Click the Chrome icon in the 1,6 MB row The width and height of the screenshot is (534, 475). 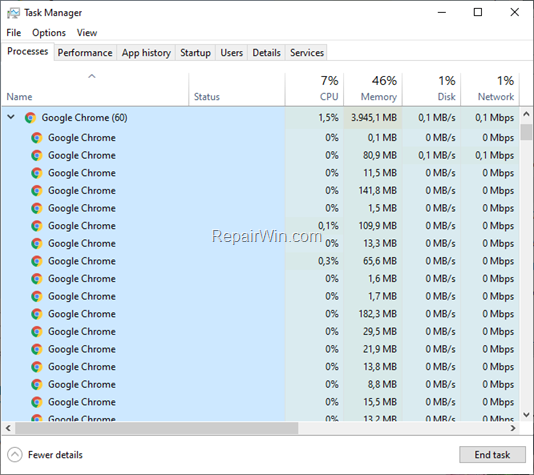37,279
